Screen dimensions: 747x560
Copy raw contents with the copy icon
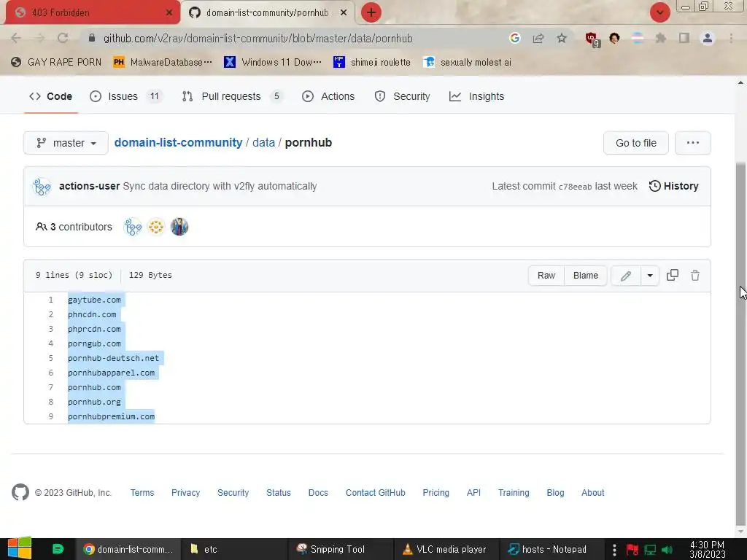tap(672, 275)
